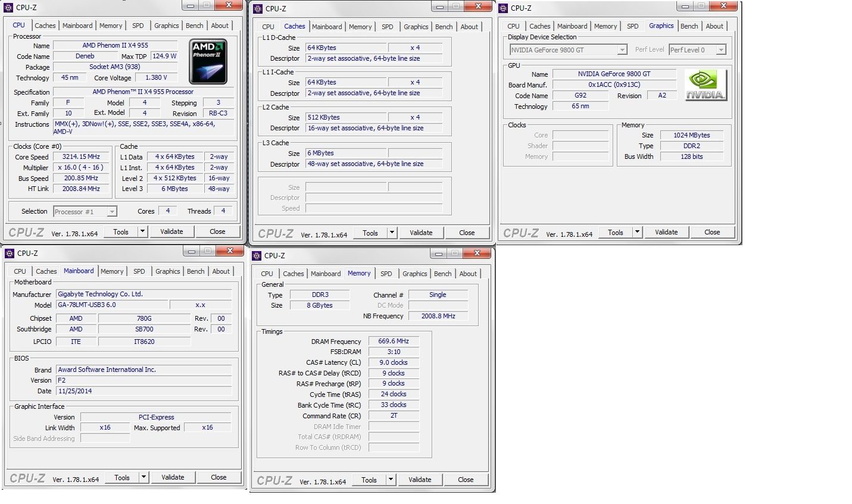
Task: Click DRAM Frequency 669.6 MHz
Action: [x=394, y=341]
